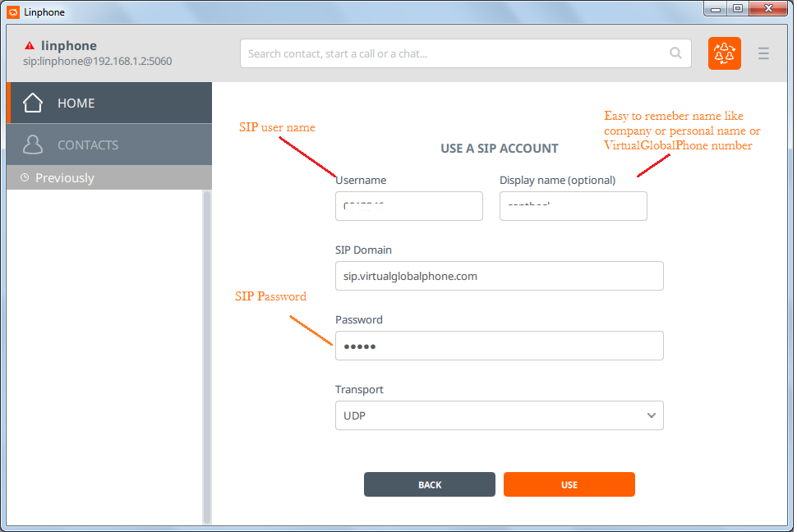
Task: Open the conference management orange icon
Action: coord(724,53)
